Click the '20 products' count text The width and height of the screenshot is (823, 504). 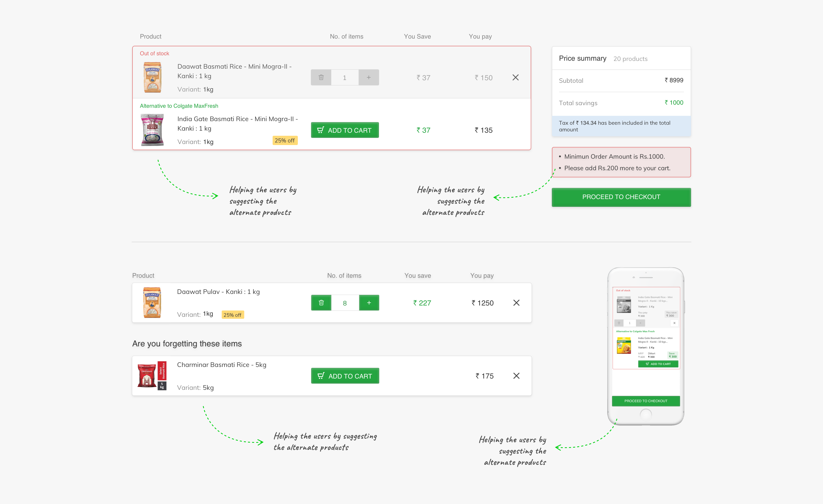pos(630,59)
